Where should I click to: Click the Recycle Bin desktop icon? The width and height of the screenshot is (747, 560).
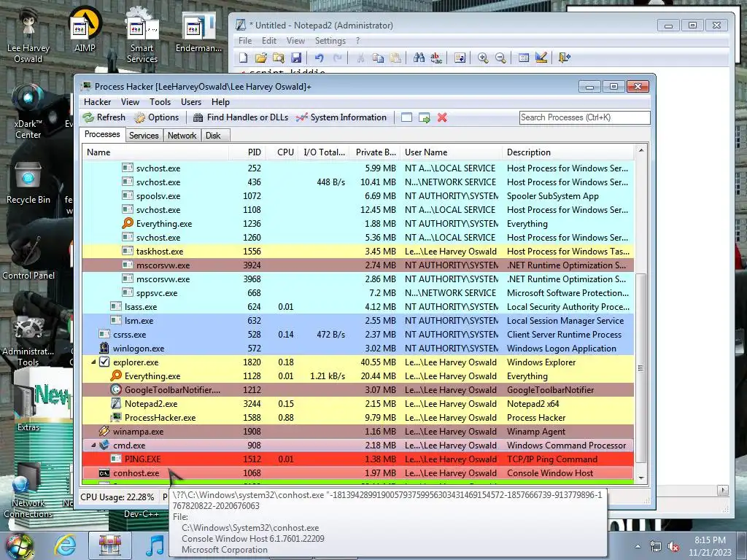click(28, 182)
